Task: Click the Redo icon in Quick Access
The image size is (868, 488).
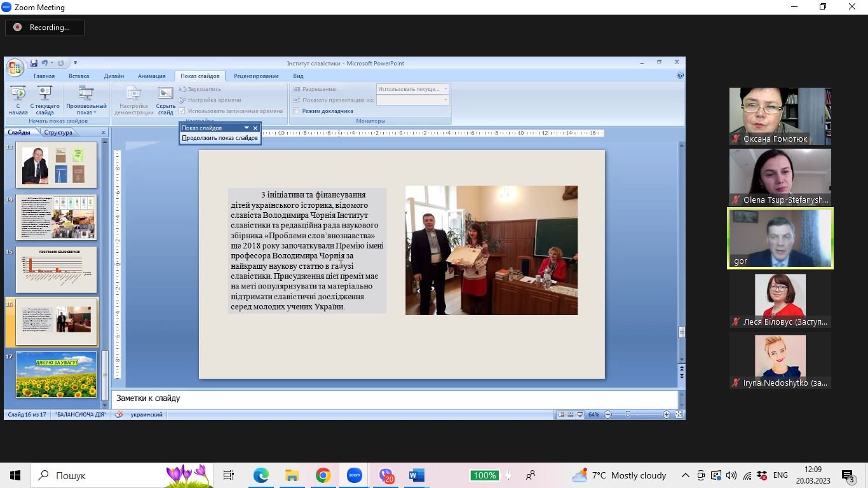Action: click(61, 63)
